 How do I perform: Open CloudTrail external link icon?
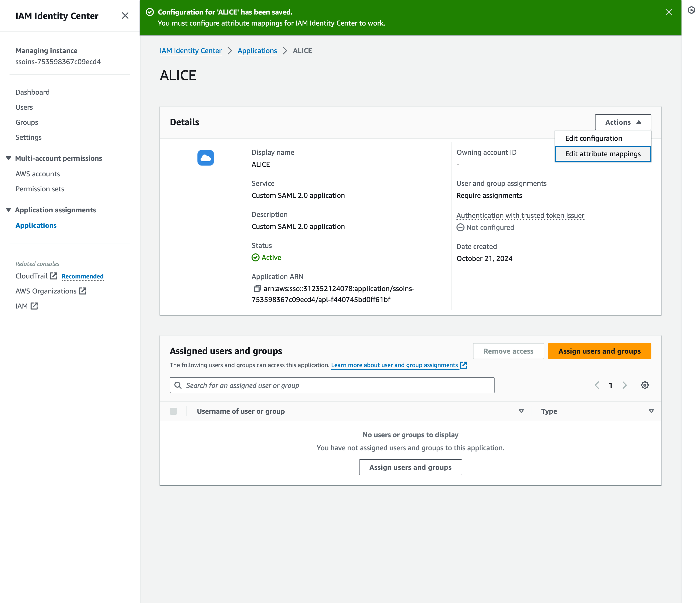click(x=54, y=276)
